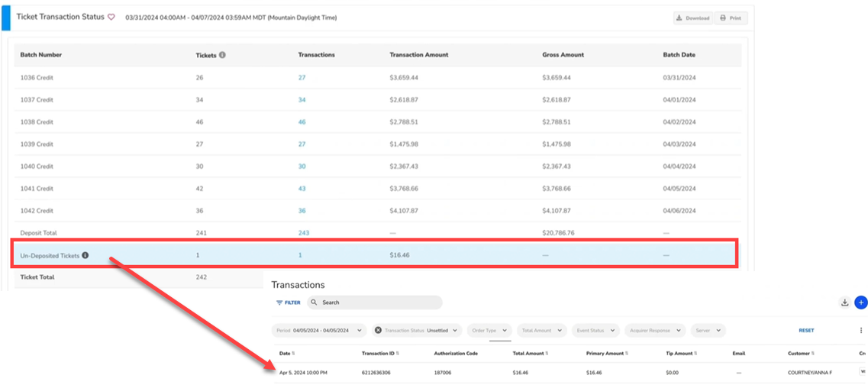Viewport: 868px width, 385px height.
Task: Click the download icon in Transactions panel
Action: click(845, 302)
